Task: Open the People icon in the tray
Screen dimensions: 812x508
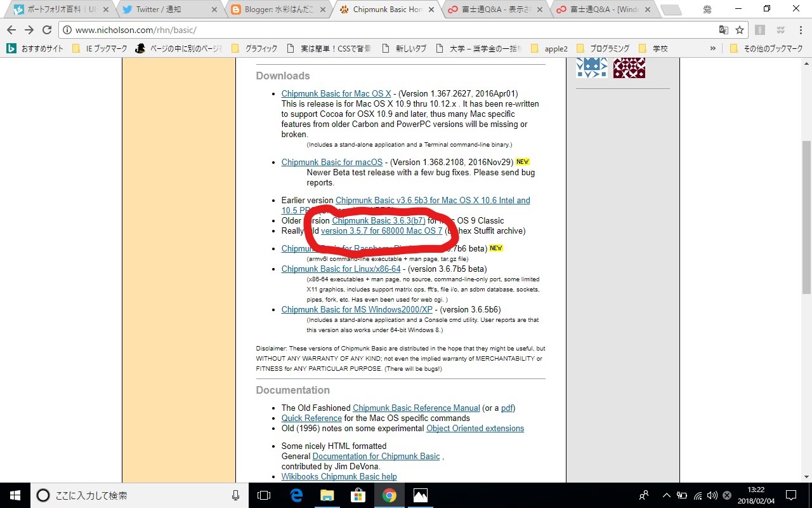Action: point(644,495)
